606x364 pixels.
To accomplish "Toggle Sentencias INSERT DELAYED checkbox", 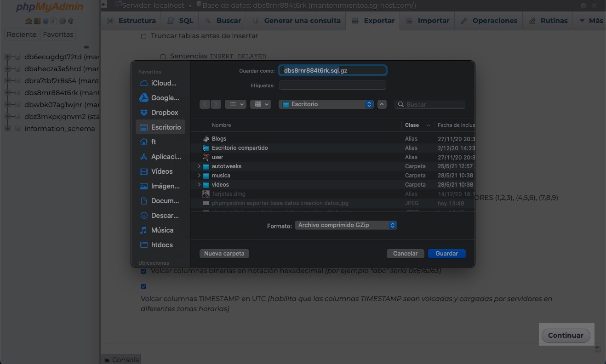I will [163, 57].
